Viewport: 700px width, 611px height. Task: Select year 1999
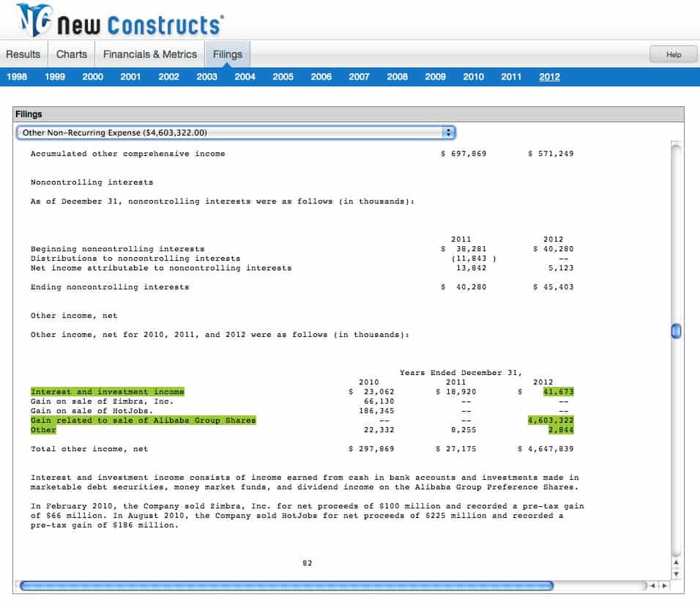coord(55,77)
